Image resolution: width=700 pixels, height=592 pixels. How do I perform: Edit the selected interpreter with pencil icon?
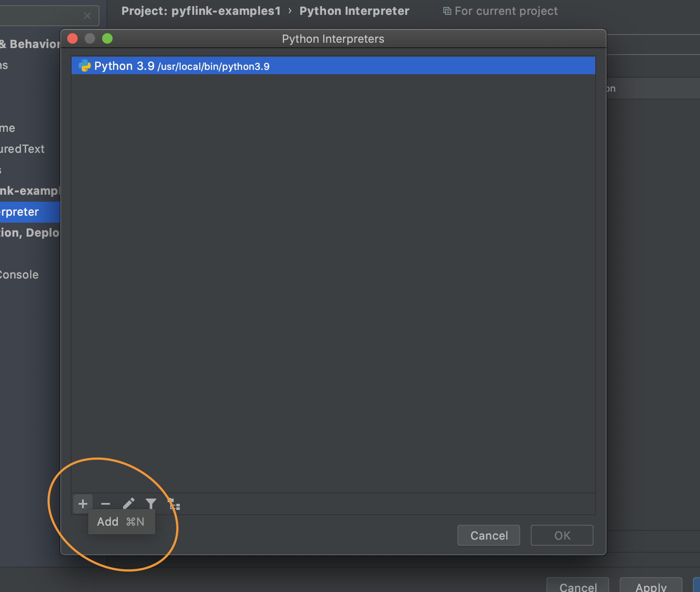click(x=128, y=504)
